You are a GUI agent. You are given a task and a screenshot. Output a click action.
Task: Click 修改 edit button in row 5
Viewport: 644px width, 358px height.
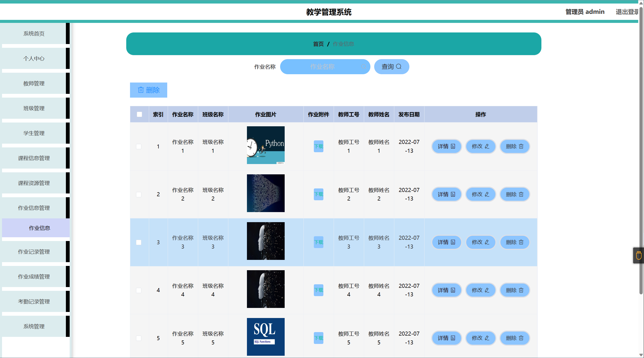[x=480, y=338]
